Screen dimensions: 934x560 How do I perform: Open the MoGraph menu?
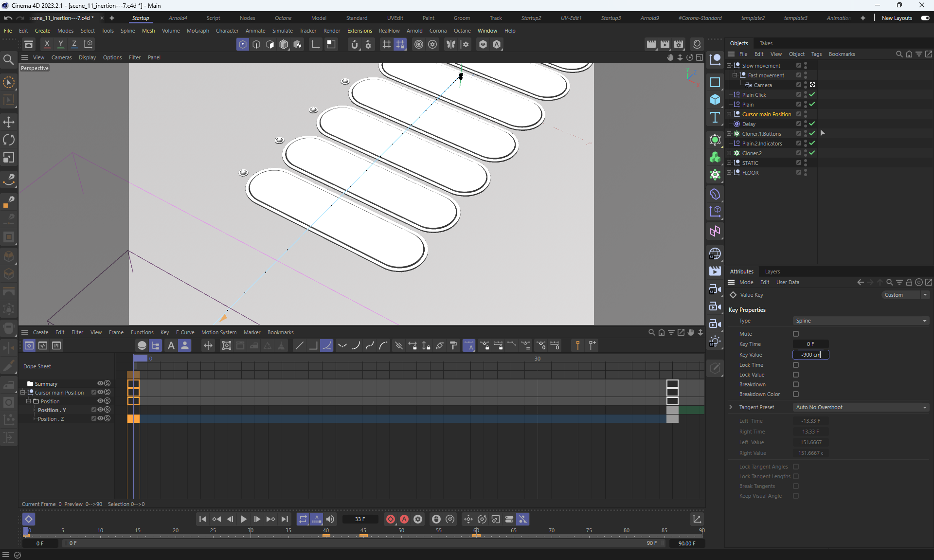coord(198,31)
